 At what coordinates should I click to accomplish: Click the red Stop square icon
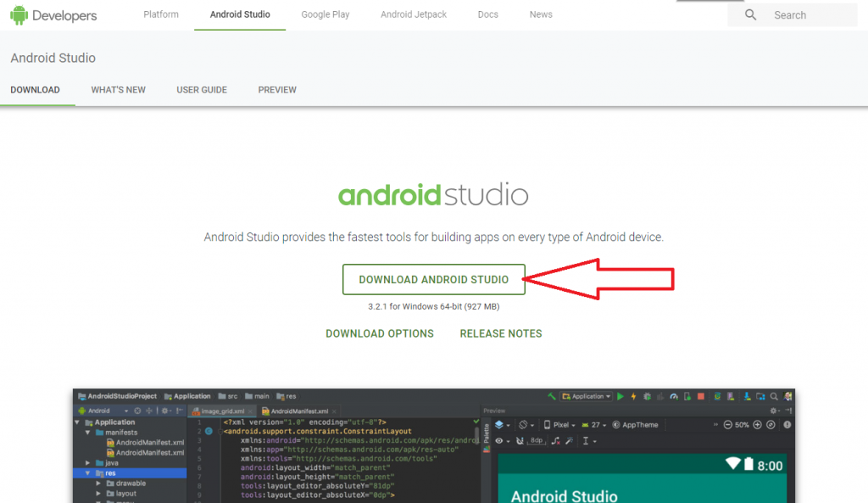[x=701, y=396]
